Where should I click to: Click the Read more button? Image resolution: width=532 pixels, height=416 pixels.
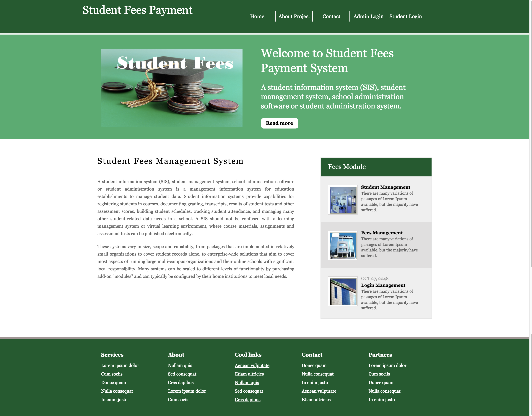(279, 123)
